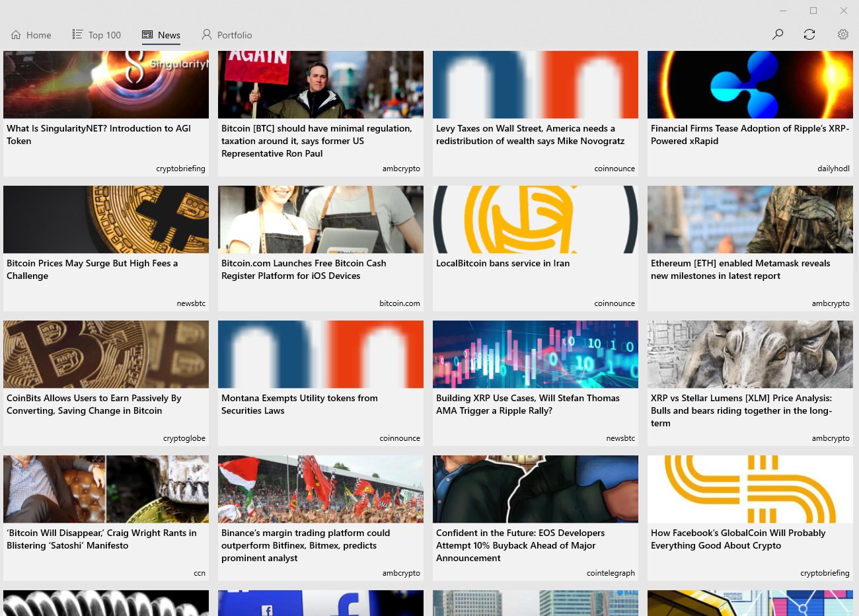
Task: Go to the Home tab
Action: [31, 35]
